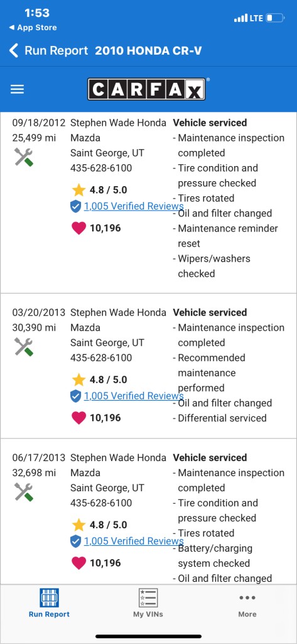Open 1,005 Verified Reviews in 06/17/2013 record
Screen dimensions: 297x644
[x=133, y=541]
